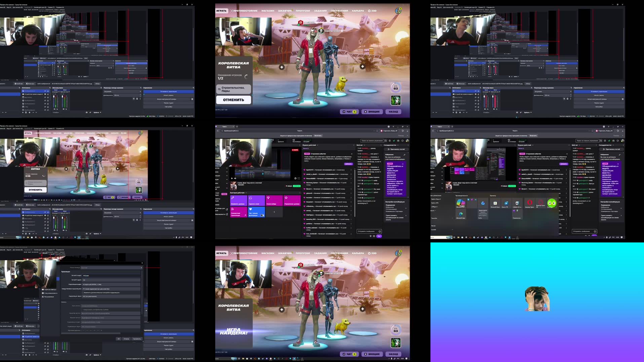Open transition Затухание dropdown, Fortnite-preview OBS frame

[x=122, y=213]
